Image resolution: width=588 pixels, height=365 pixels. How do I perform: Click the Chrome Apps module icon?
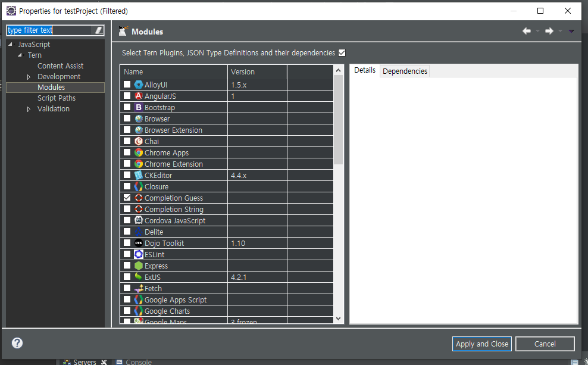(x=139, y=152)
